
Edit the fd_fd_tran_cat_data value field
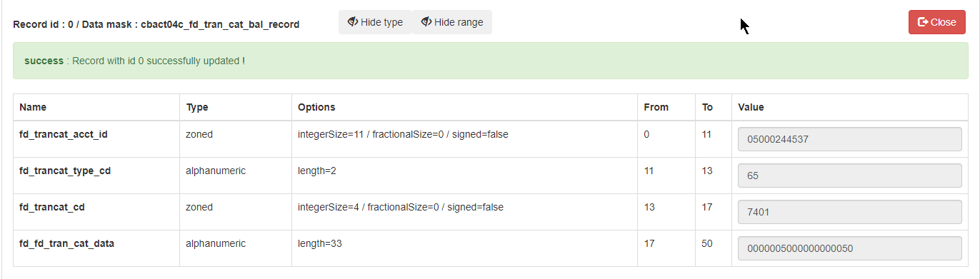click(850, 248)
